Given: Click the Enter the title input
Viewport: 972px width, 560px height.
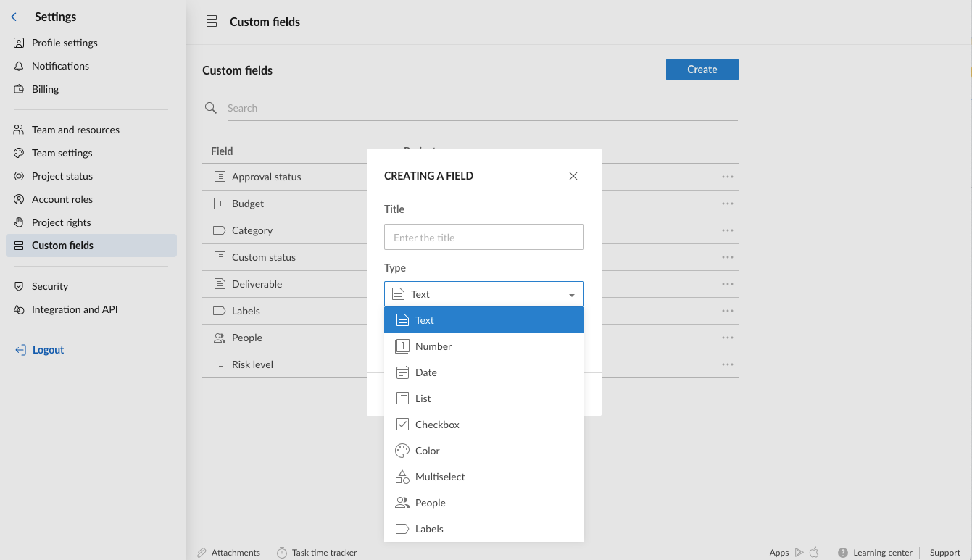Looking at the screenshot, I should [x=484, y=237].
